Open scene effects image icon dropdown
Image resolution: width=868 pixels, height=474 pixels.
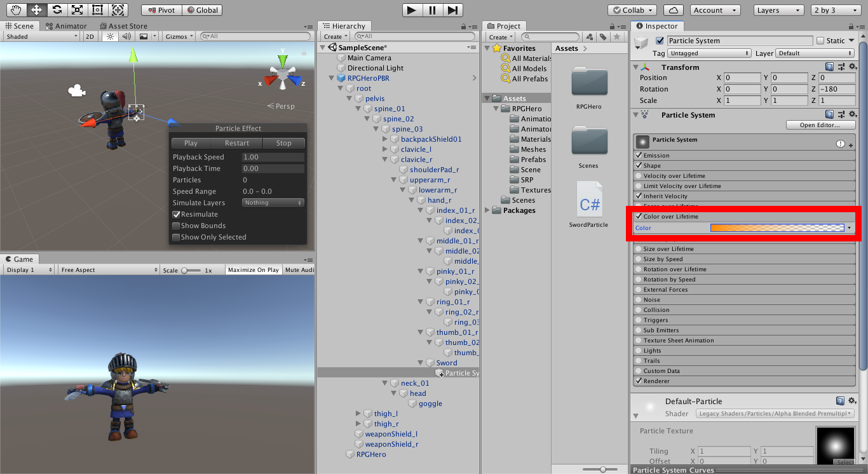pos(146,36)
